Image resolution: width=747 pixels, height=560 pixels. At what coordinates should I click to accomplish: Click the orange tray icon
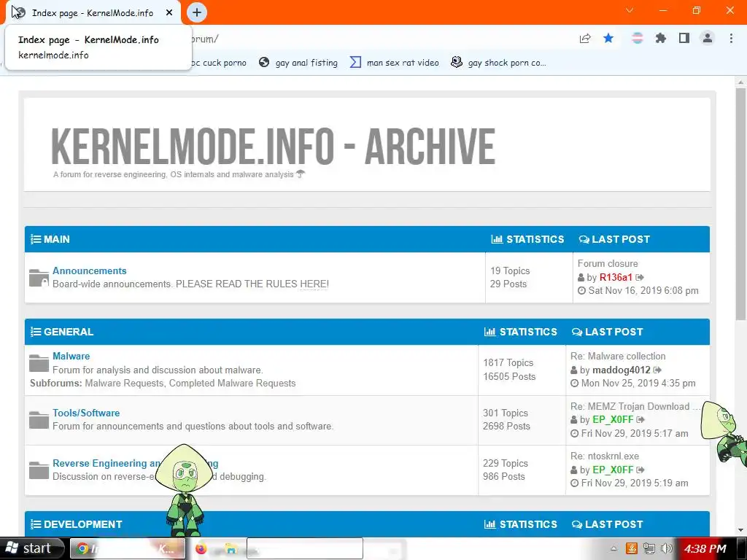point(632,548)
